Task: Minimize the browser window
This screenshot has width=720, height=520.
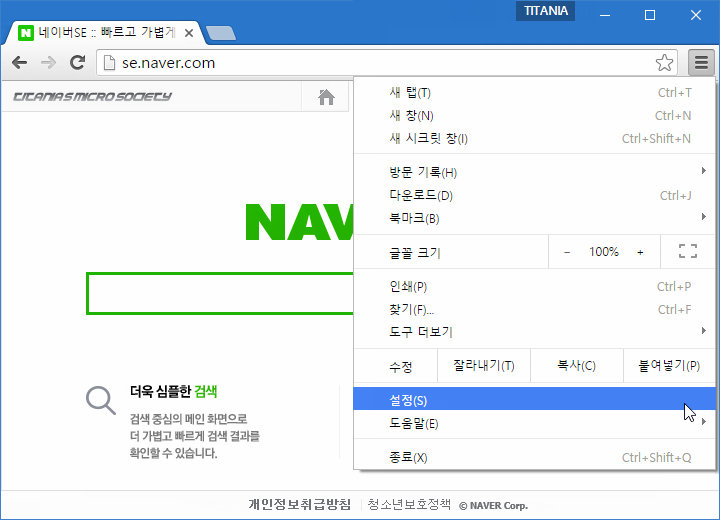Action: pyautogui.click(x=605, y=15)
